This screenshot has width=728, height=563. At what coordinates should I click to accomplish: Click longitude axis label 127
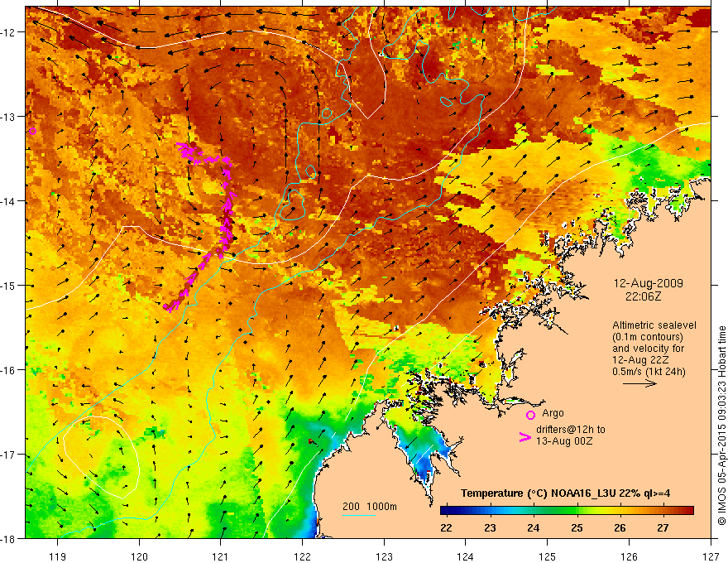click(711, 556)
